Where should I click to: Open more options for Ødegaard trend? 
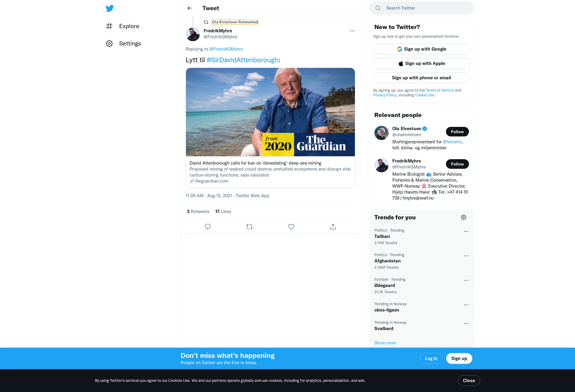(x=466, y=280)
